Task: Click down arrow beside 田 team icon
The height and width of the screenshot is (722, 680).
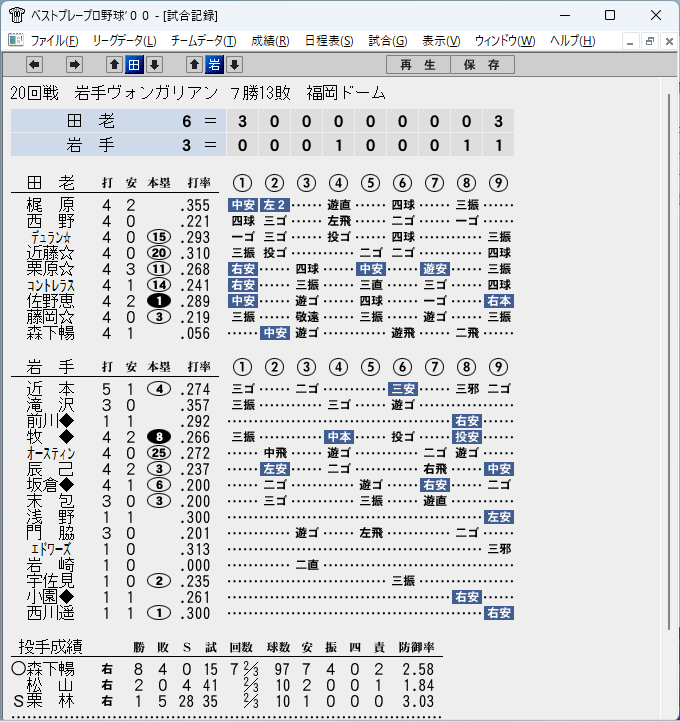Action: (155, 65)
